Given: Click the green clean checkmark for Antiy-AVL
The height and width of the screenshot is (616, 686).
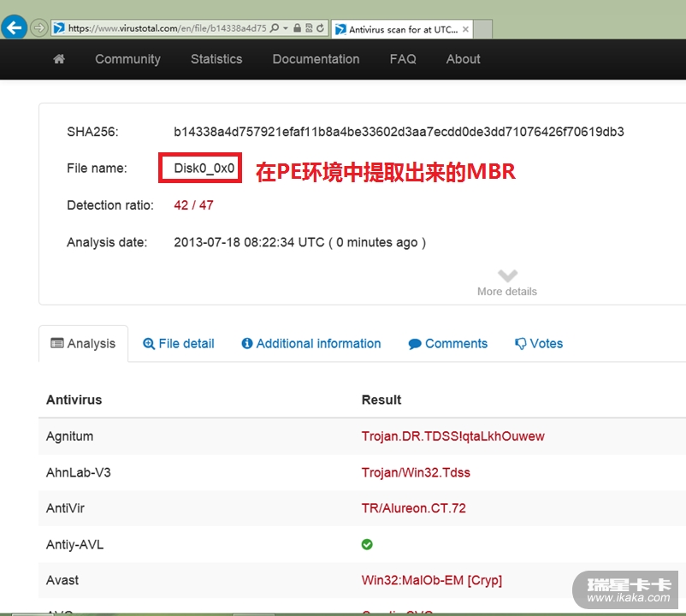Looking at the screenshot, I should click(x=367, y=544).
